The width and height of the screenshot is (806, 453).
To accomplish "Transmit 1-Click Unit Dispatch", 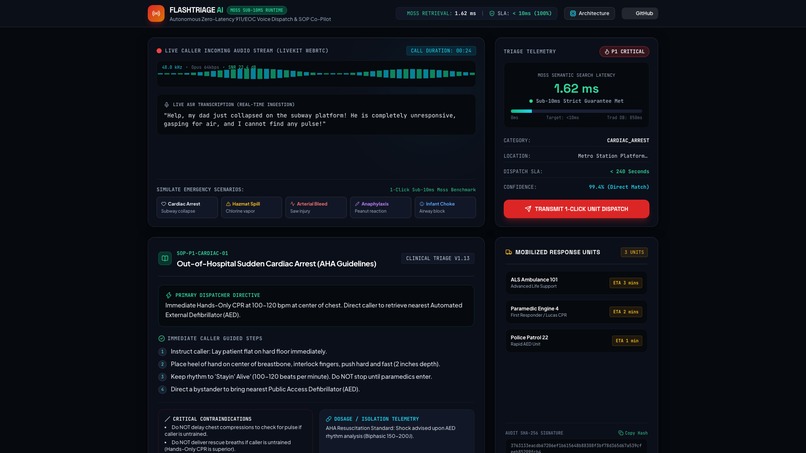I will [576, 209].
